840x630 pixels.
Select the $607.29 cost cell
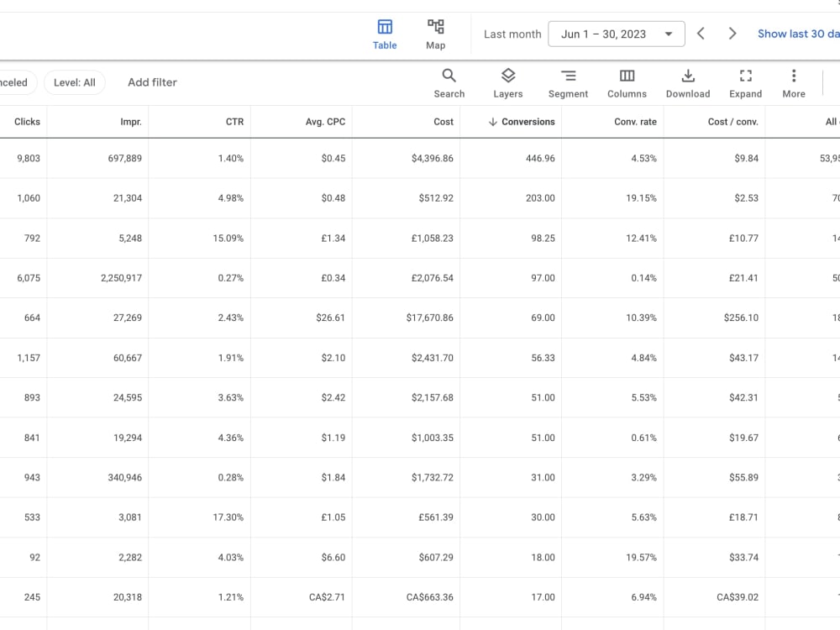(x=436, y=557)
